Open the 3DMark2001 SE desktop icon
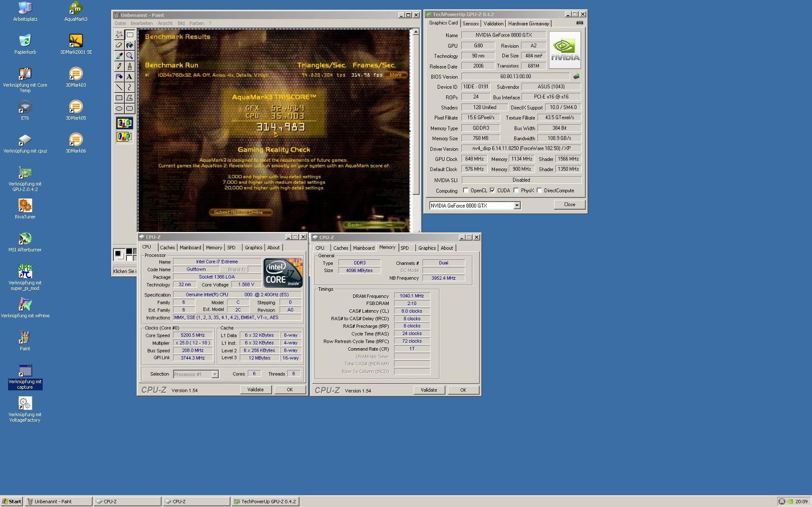The height and width of the screenshot is (507, 812). (x=76, y=45)
